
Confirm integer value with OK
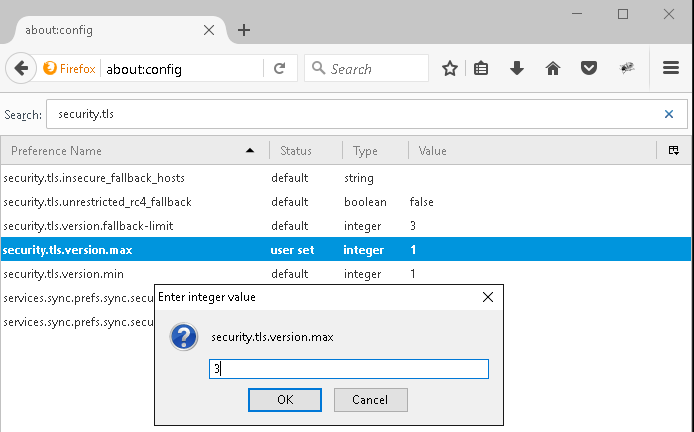coord(285,400)
